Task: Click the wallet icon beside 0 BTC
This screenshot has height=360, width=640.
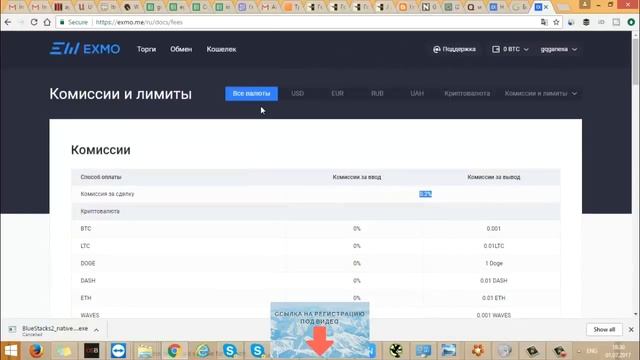Action: [x=496, y=49]
